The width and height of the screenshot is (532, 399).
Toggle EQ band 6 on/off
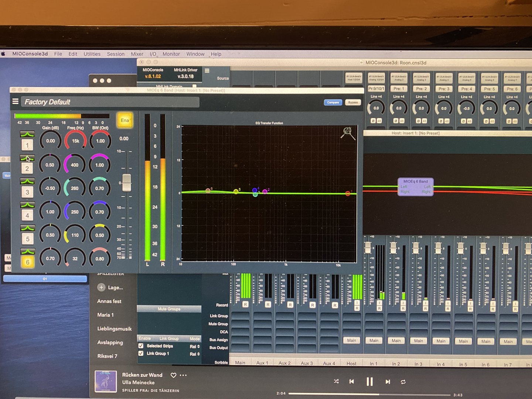point(27,262)
